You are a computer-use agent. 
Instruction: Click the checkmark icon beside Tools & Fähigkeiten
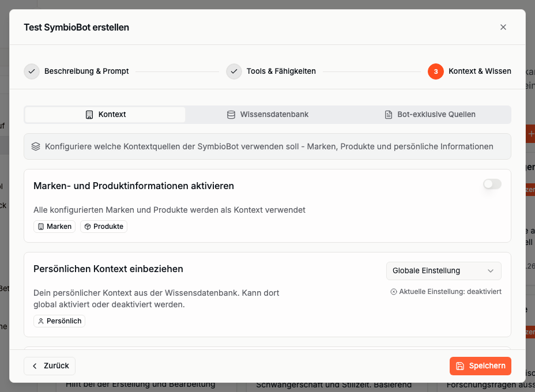233,71
